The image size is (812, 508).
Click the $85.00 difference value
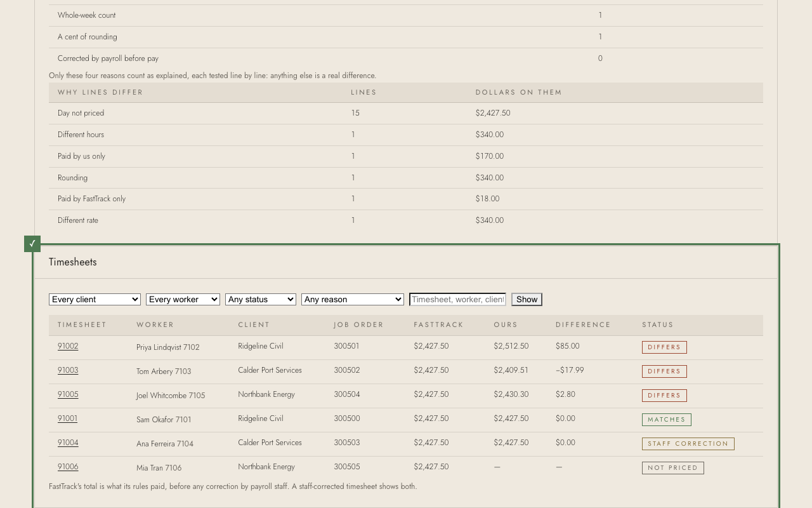(568, 346)
